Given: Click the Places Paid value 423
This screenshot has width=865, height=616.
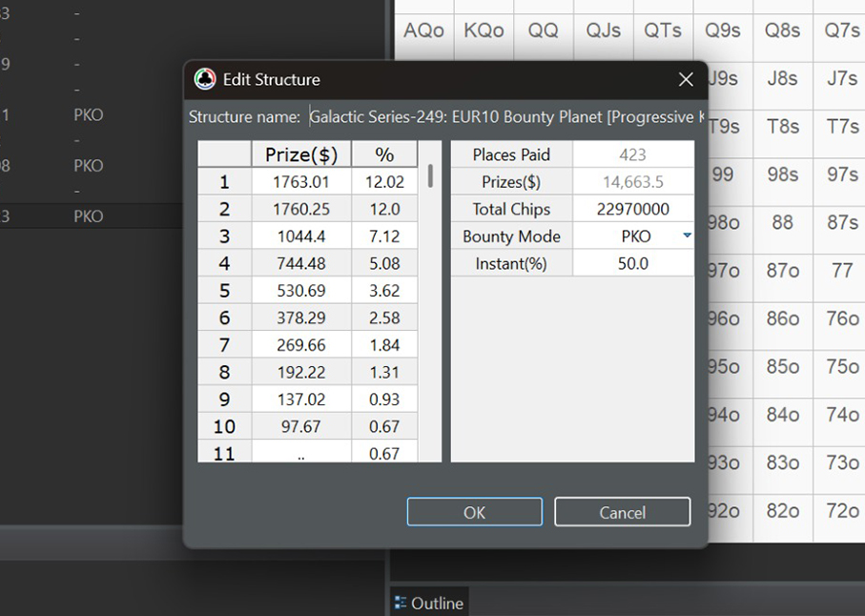Looking at the screenshot, I should click(632, 154).
